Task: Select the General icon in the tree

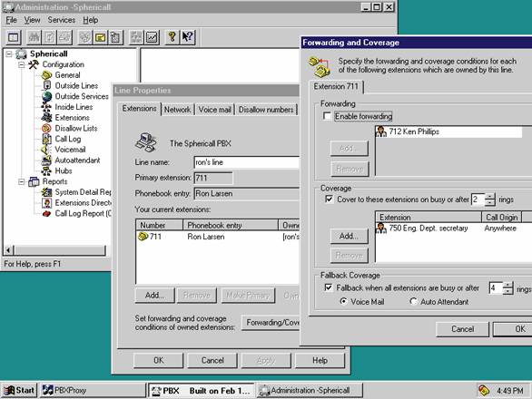Action: tap(46, 75)
